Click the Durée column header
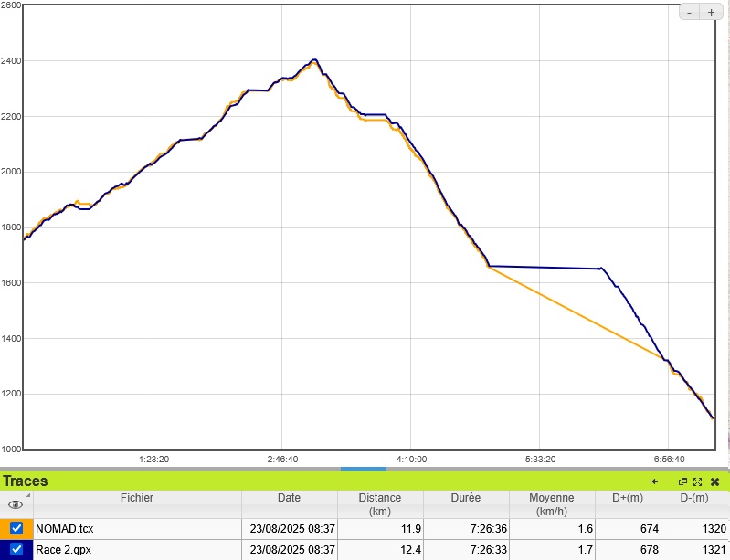 click(x=465, y=499)
